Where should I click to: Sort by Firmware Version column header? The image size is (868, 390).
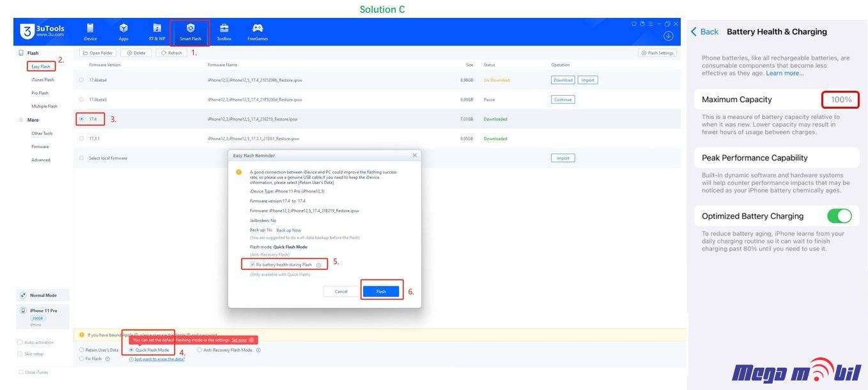105,65
